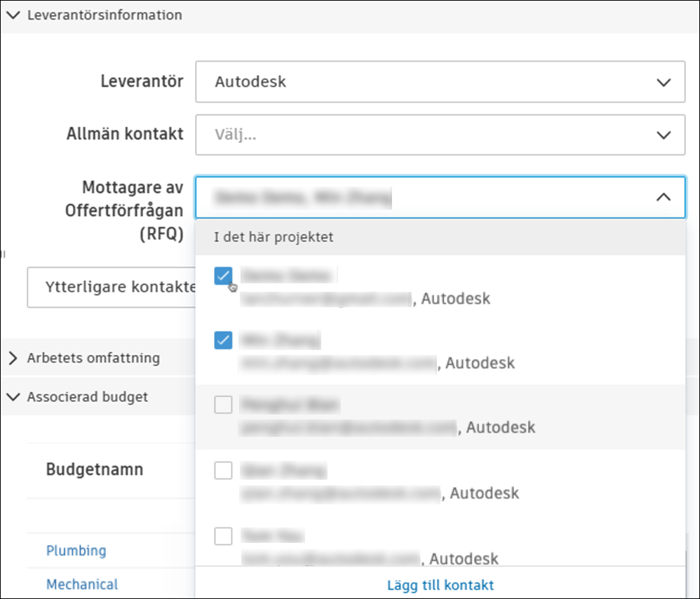The height and width of the screenshot is (599, 700).
Task: Click the Ytterligare kontakter button
Action: 111,287
